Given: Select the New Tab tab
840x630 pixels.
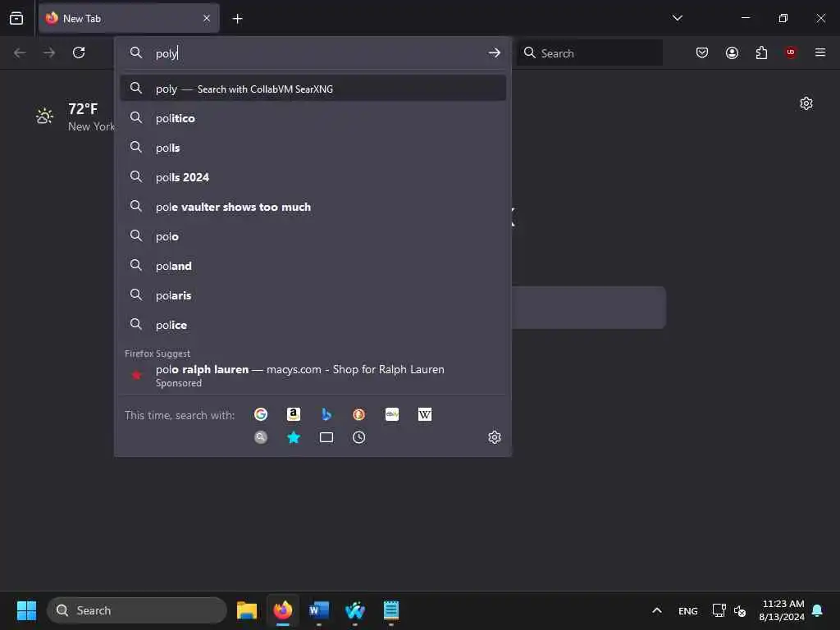Looking at the screenshot, I should point(129,18).
